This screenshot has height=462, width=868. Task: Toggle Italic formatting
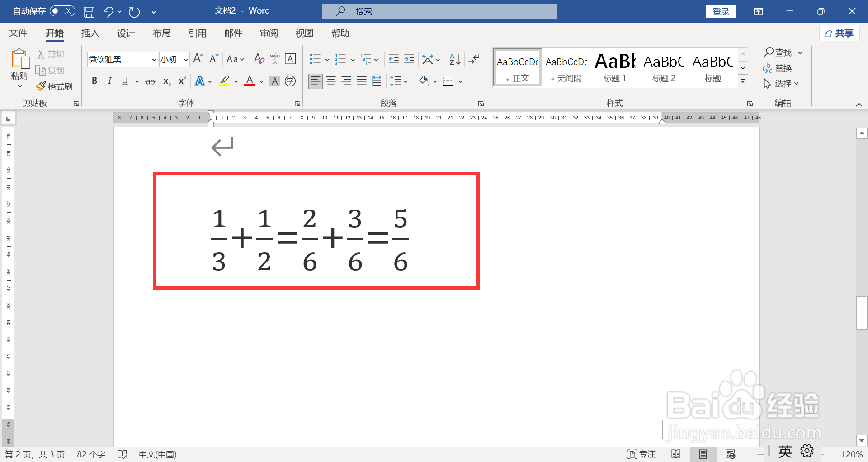click(109, 81)
